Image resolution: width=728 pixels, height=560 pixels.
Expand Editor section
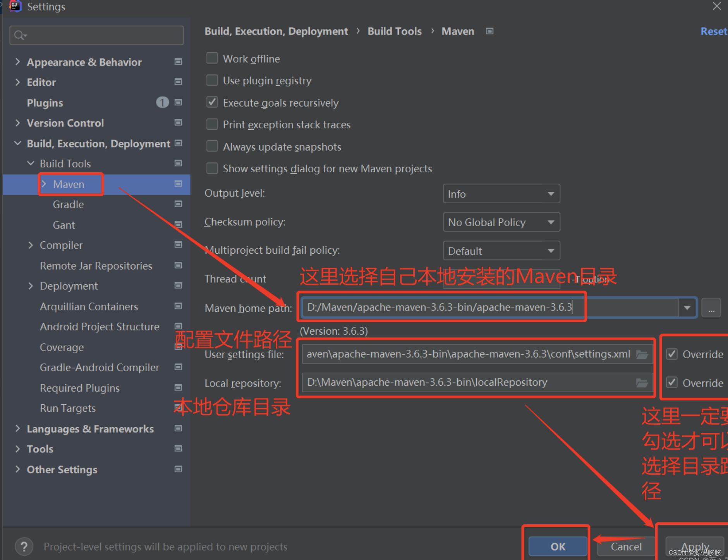[x=17, y=82]
